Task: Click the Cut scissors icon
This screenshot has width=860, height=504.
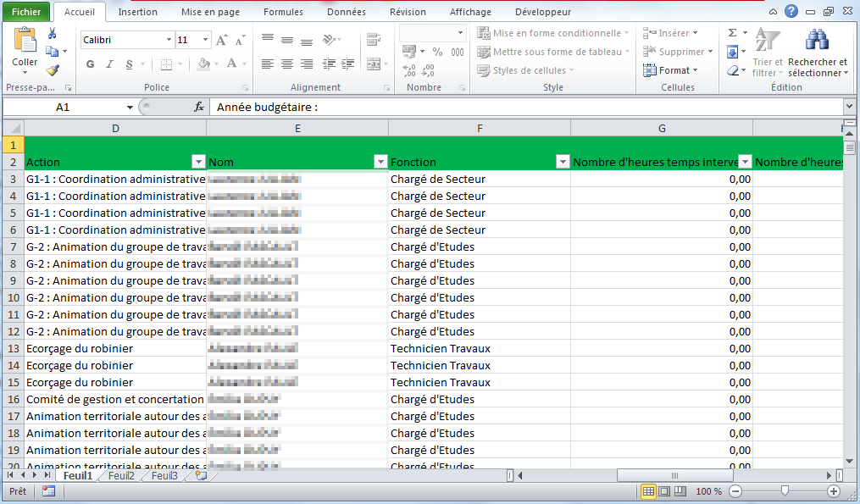Action: [53, 33]
